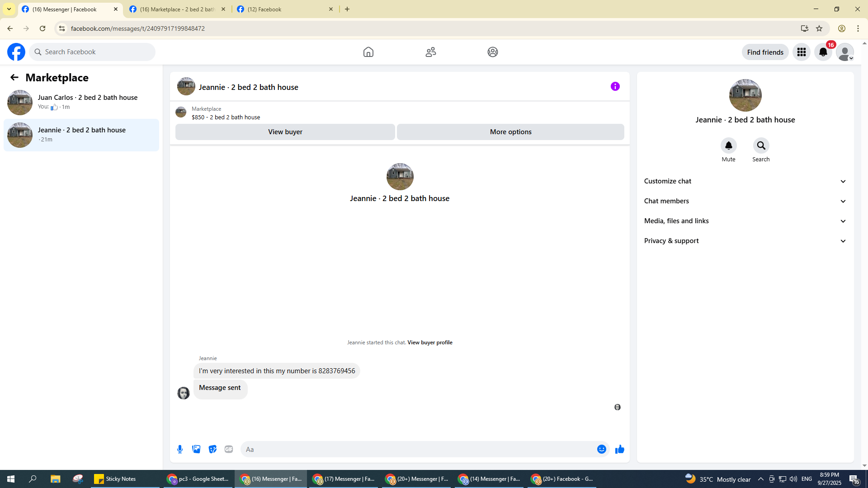This screenshot has height=488, width=868.
Task: Click the Aa message input field
Action: tap(418, 449)
